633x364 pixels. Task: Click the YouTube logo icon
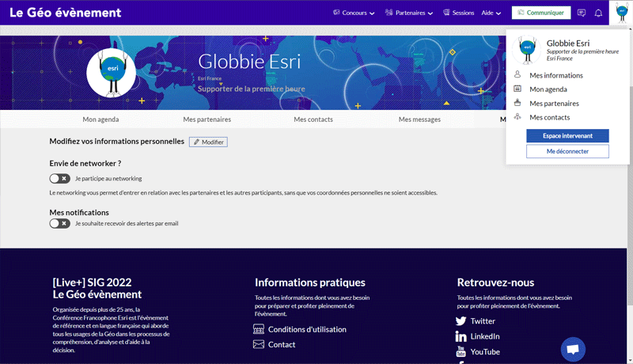461,352
